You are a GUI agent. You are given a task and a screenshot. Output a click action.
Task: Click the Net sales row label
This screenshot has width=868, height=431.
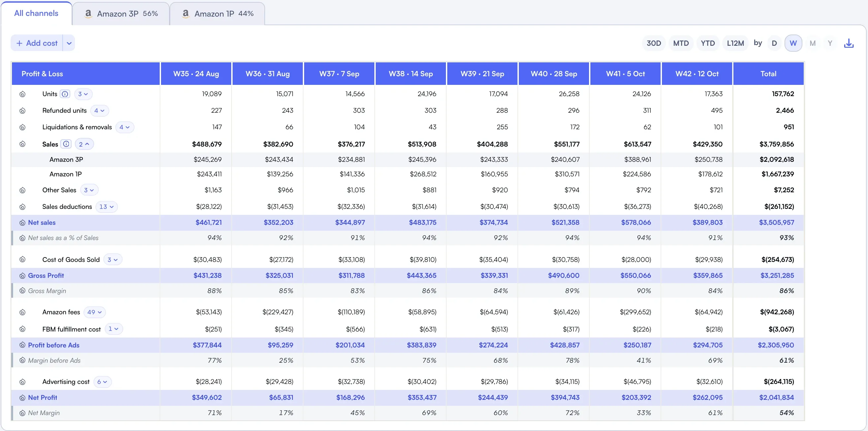tap(42, 222)
